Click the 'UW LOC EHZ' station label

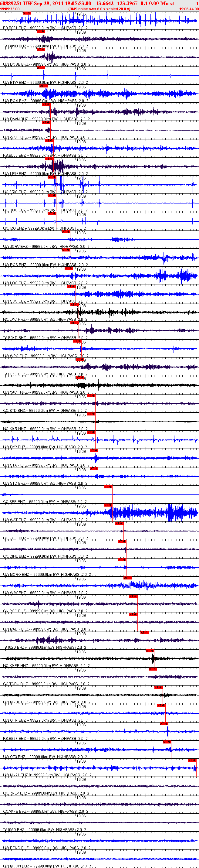(x=15, y=283)
